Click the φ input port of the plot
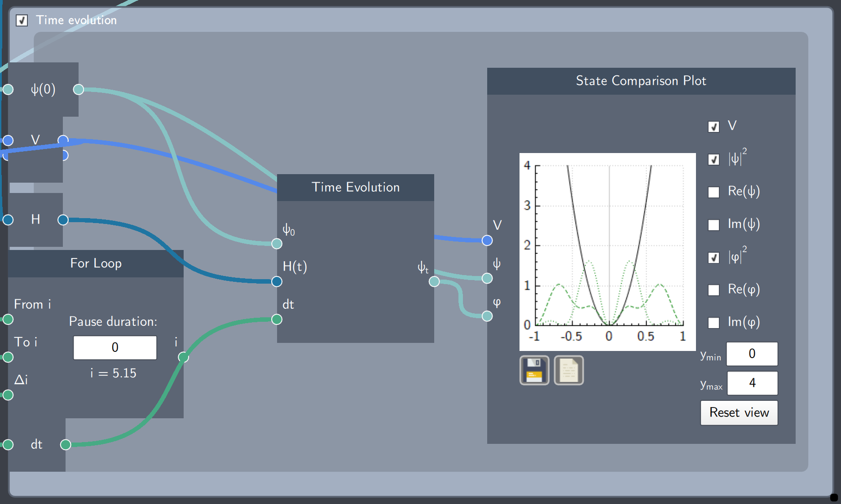The height and width of the screenshot is (504, 841). pyautogui.click(x=487, y=316)
